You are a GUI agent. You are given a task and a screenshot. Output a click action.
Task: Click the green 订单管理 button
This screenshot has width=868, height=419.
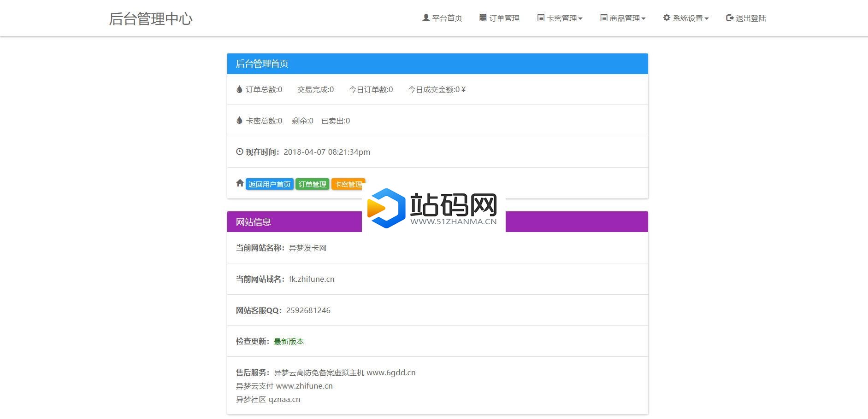point(313,184)
